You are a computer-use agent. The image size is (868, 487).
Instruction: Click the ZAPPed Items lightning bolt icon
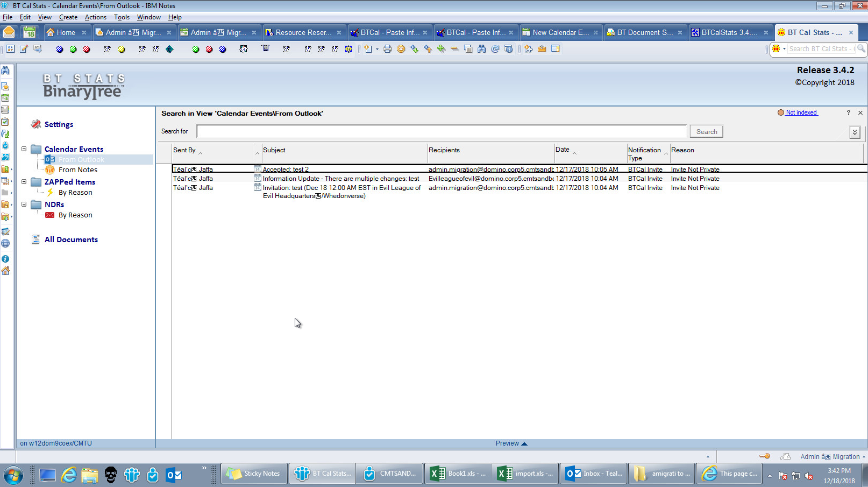point(50,192)
